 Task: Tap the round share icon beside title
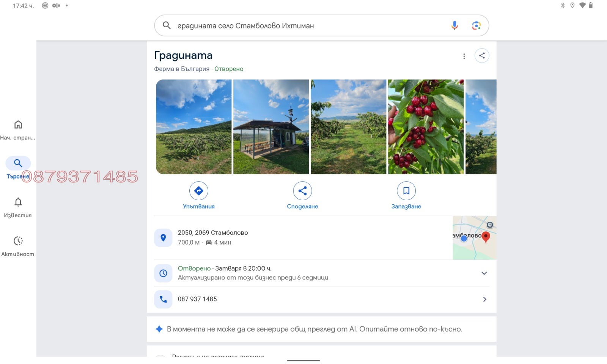coord(482,56)
